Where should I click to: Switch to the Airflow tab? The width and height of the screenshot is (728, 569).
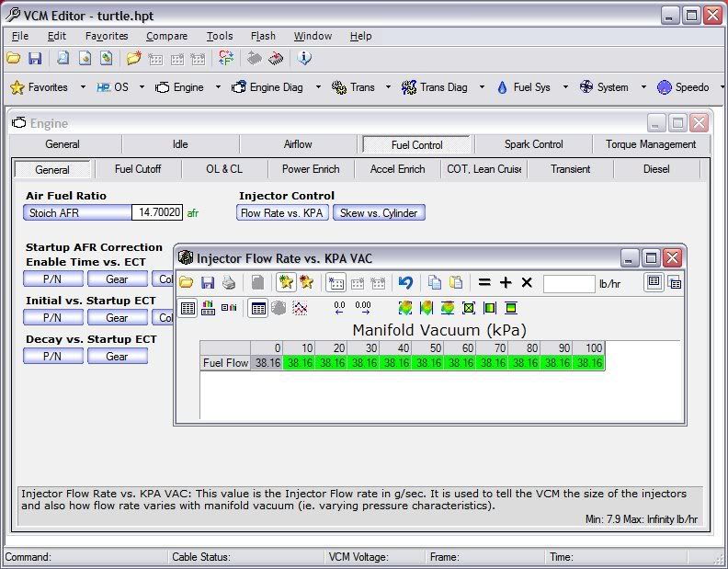pos(298,144)
